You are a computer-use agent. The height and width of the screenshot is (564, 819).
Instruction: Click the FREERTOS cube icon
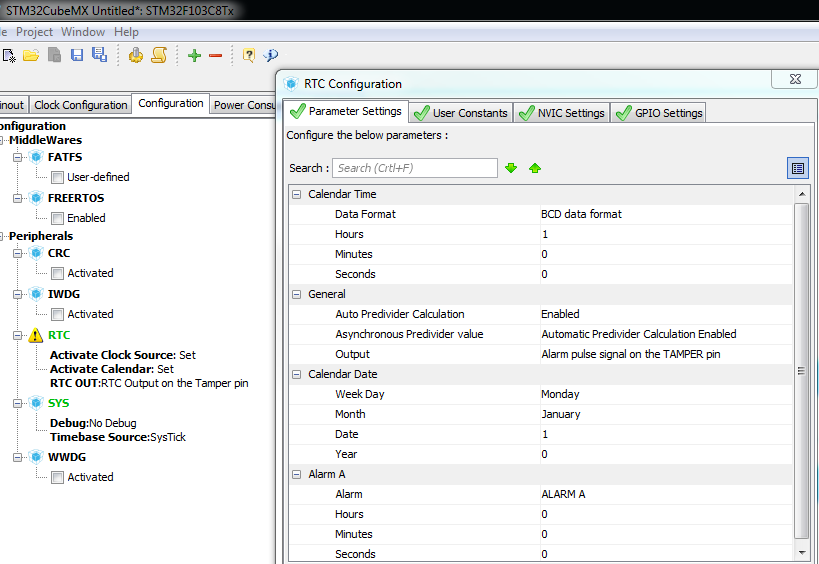[x=36, y=198]
